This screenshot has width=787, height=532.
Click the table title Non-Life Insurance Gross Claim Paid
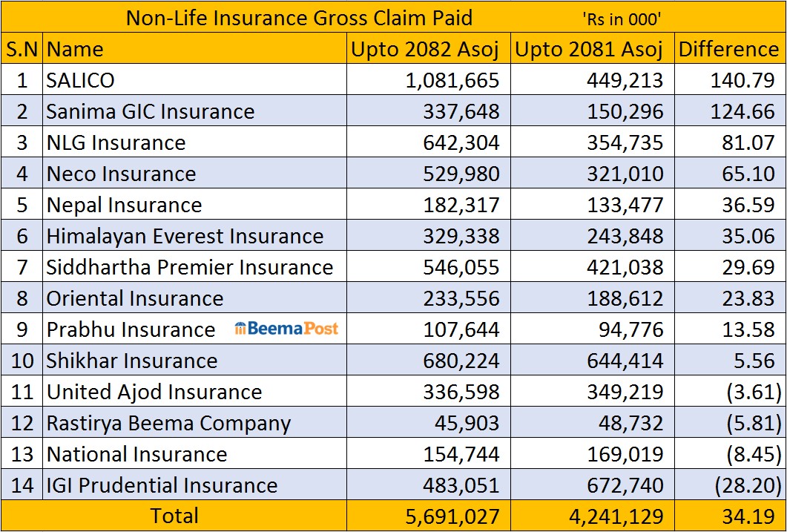tap(299, 17)
